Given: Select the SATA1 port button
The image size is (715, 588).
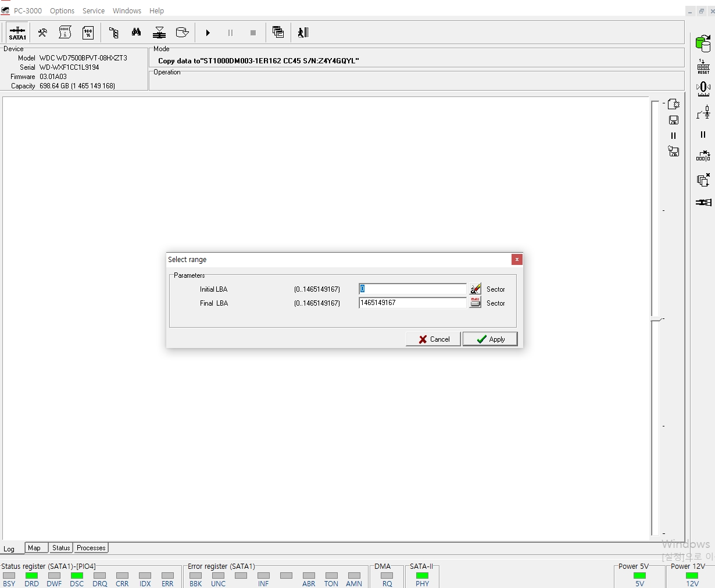Looking at the screenshot, I should pyautogui.click(x=17, y=33).
